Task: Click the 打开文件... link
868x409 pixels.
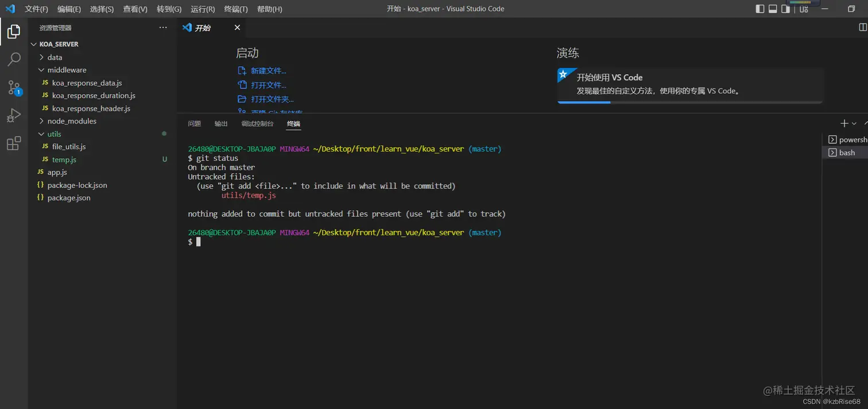Action: coord(269,85)
